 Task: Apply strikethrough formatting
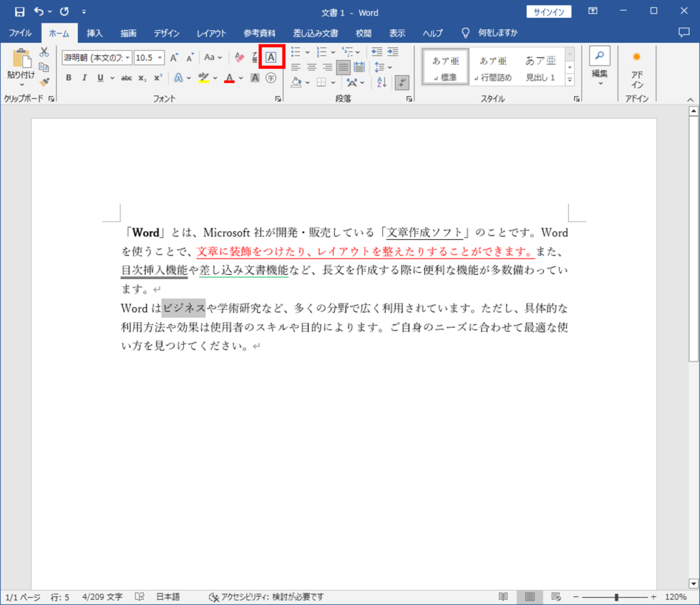[x=125, y=78]
